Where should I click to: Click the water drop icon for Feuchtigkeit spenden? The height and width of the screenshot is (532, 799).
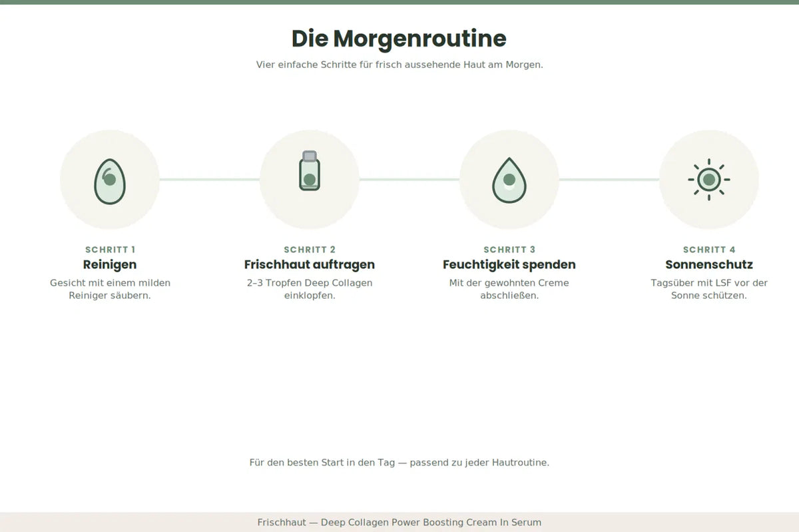tap(509, 180)
